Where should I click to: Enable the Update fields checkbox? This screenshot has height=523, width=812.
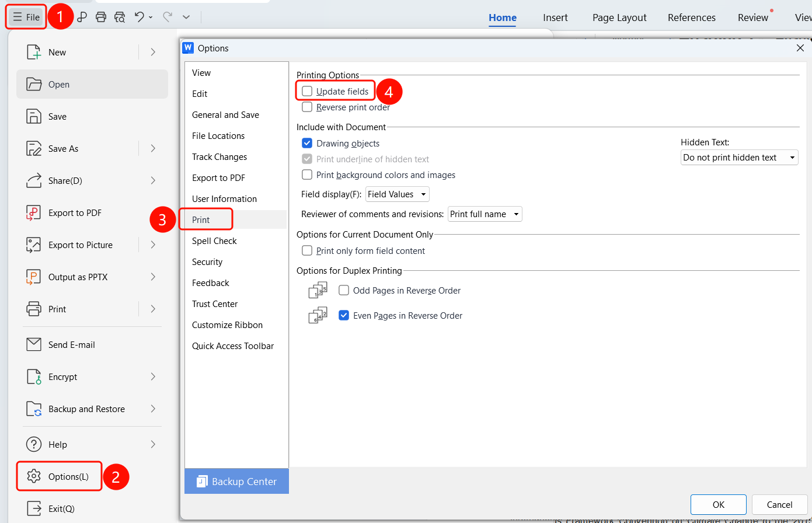307,91
